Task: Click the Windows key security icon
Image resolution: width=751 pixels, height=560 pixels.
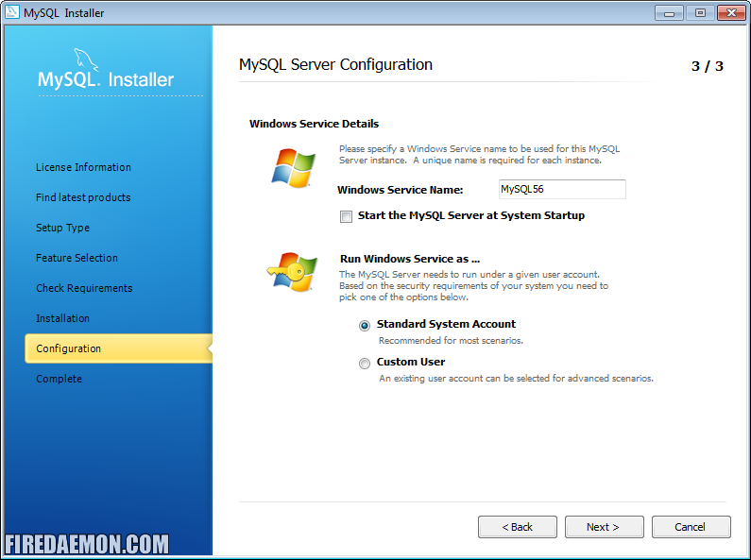Action: (x=292, y=272)
